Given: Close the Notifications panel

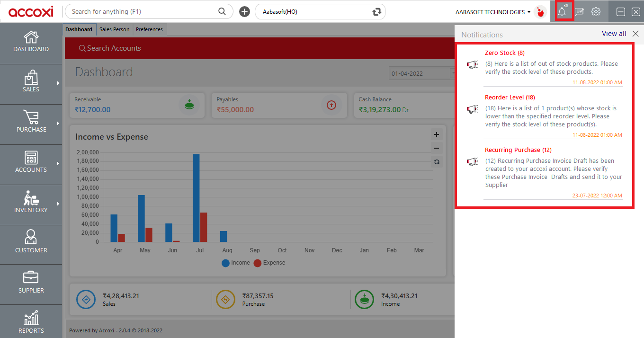Looking at the screenshot, I should pos(635,34).
